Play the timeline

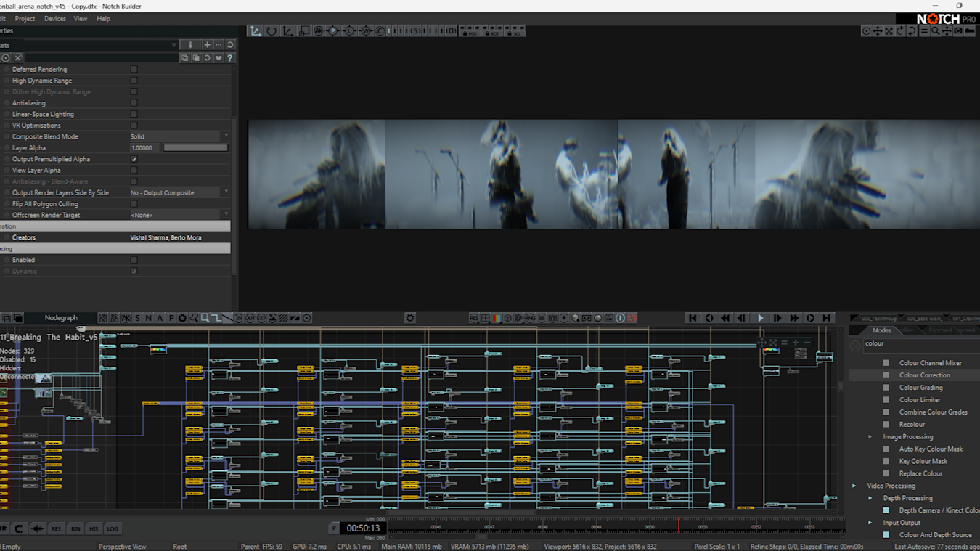(x=760, y=318)
